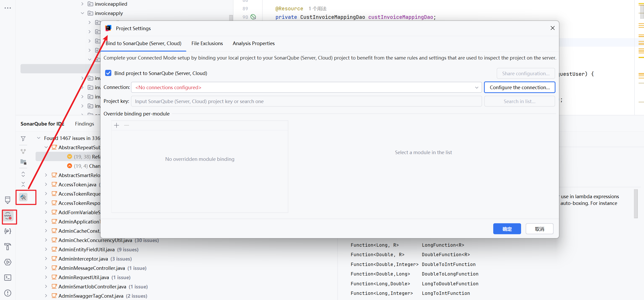This screenshot has width=644, height=300.
Task: Click the remove module binding minus icon
Action: tap(127, 126)
